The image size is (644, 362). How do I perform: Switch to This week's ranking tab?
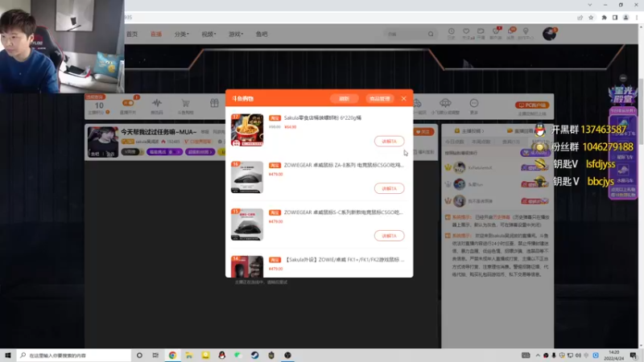481,142
